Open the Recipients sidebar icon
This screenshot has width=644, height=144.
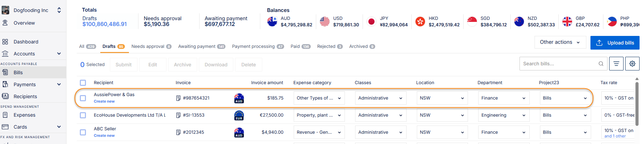pos(5,96)
